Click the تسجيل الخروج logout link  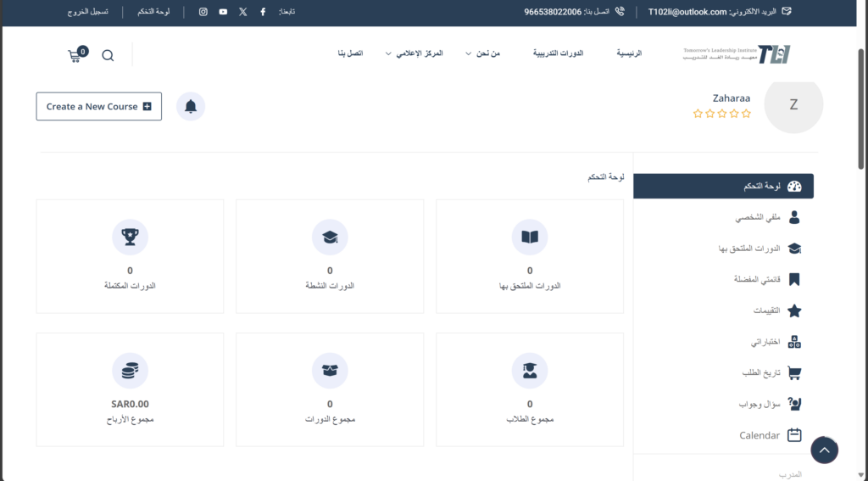click(88, 12)
